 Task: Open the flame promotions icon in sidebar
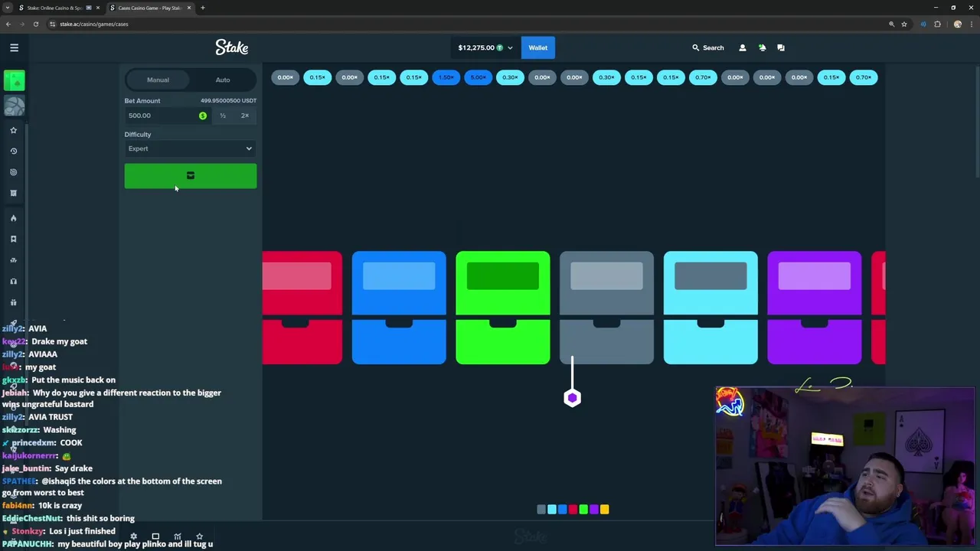[13, 218]
